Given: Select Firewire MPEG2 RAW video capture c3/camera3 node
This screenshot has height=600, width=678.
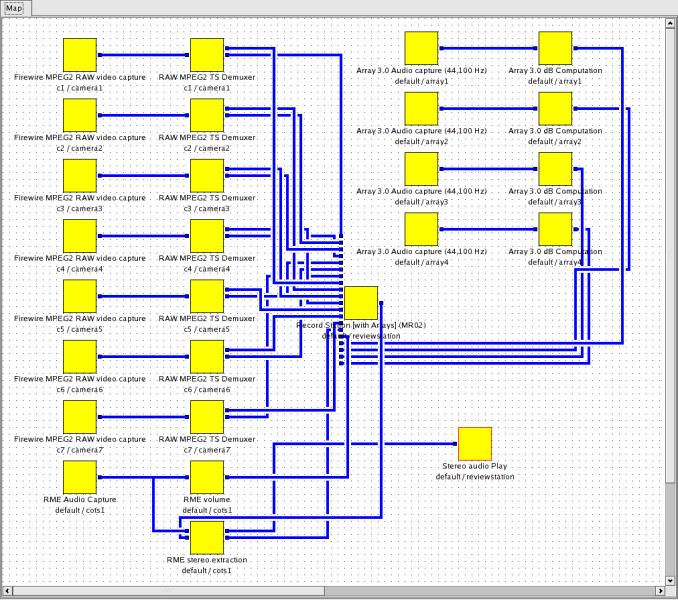Looking at the screenshot, I should (80, 176).
